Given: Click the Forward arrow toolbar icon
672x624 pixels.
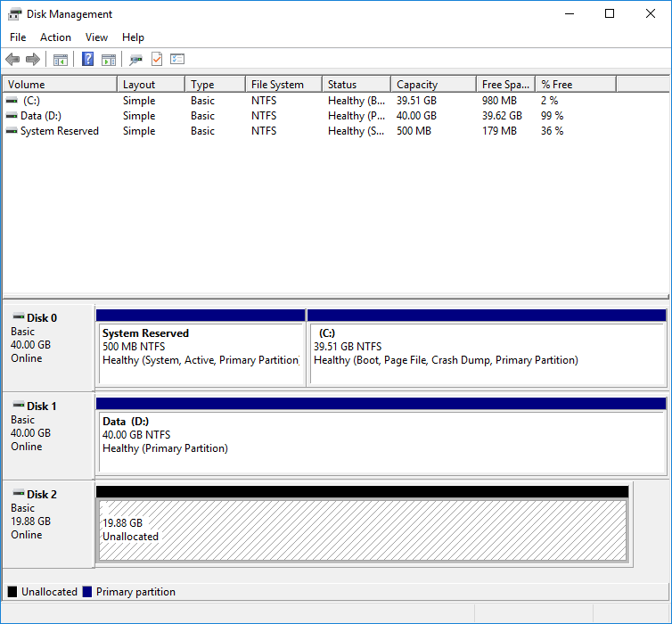Looking at the screenshot, I should [33, 59].
